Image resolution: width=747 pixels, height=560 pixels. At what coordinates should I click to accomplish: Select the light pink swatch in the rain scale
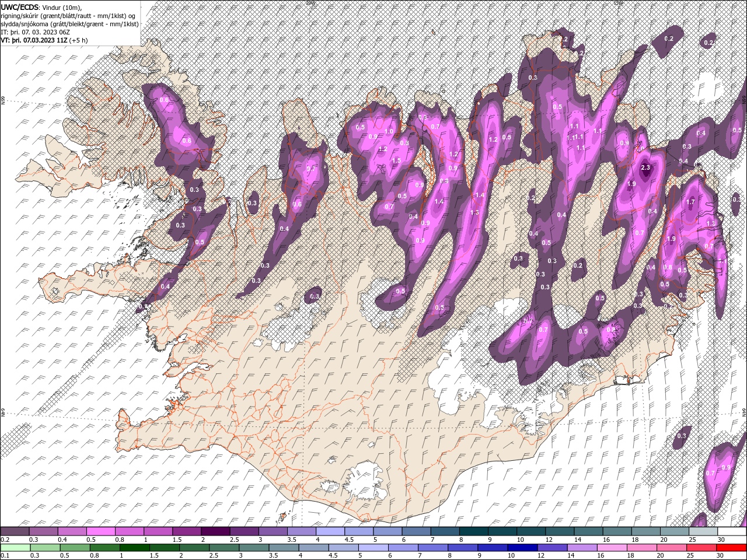(x=612, y=548)
